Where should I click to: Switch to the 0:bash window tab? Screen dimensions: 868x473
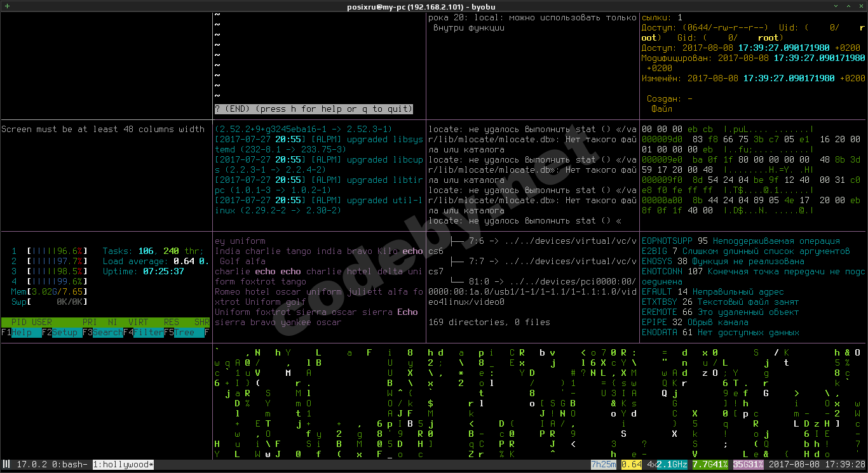coord(69,465)
